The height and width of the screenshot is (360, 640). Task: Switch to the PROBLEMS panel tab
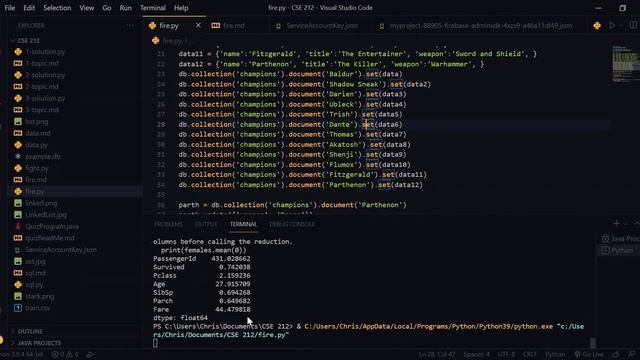(168, 224)
